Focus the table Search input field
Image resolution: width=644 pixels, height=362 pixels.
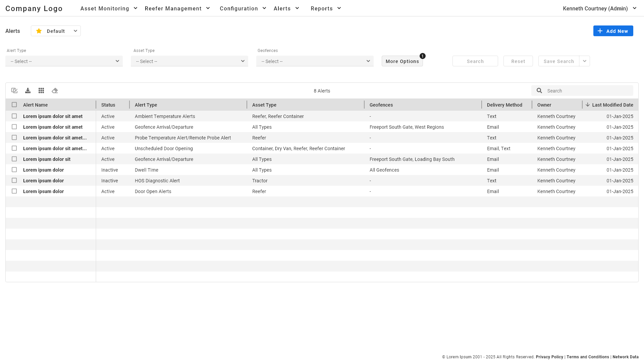(x=582, y=90)
